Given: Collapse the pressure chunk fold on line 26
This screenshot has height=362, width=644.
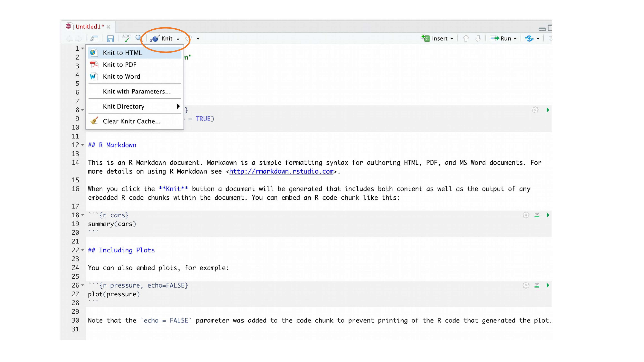Looking at the screenshot, I should click(82, 285).
